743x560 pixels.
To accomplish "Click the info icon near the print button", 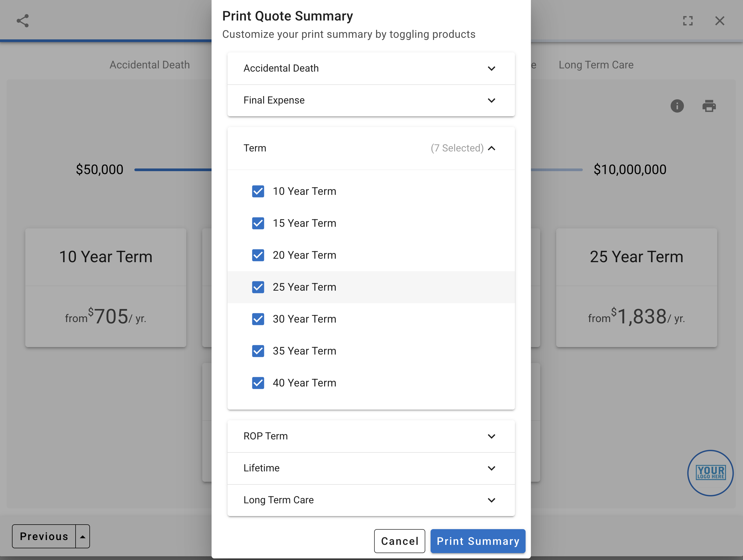I will [677, 106].
